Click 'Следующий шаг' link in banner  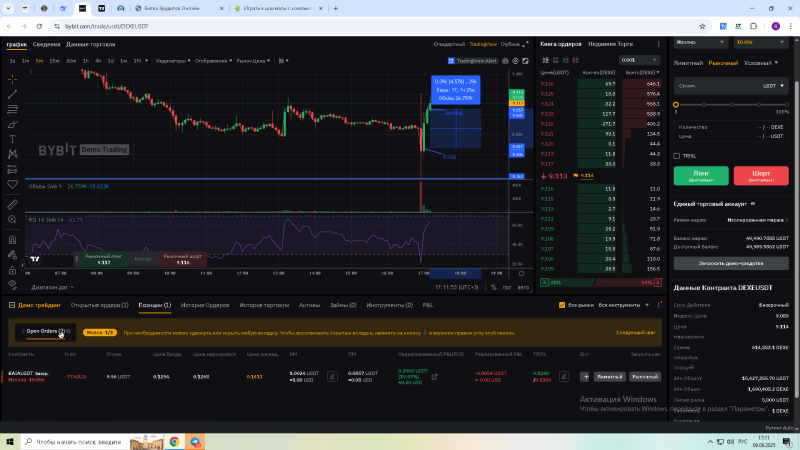[x=635, y=333]
